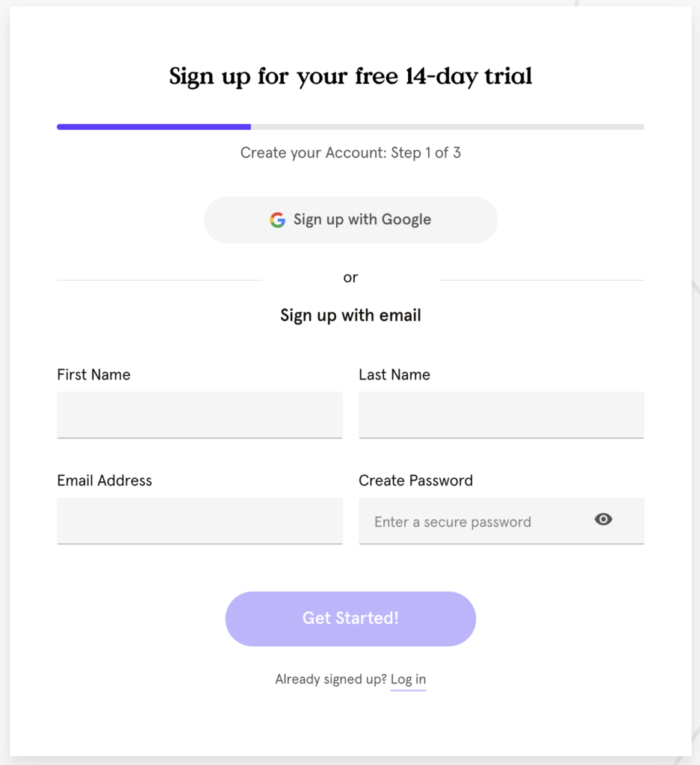Click the First Name label
The image size is (700, 765).
click(93, 375)
